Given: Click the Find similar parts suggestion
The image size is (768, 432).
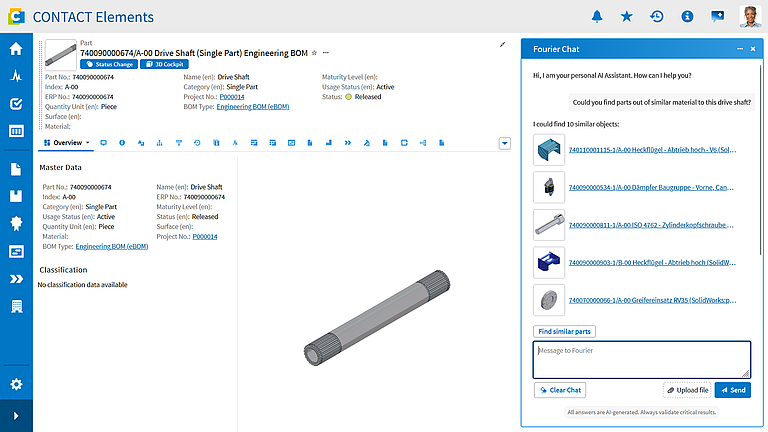Looking at the screenshot, I should [564, 332].
